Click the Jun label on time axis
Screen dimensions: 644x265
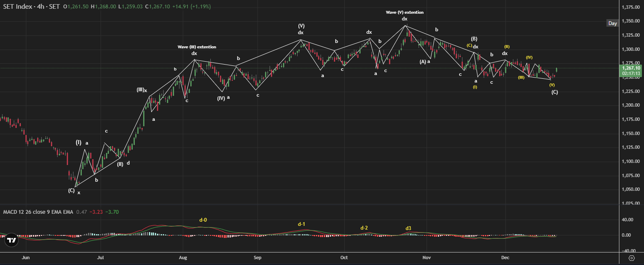pyautogui.click(x=26, y=258)
